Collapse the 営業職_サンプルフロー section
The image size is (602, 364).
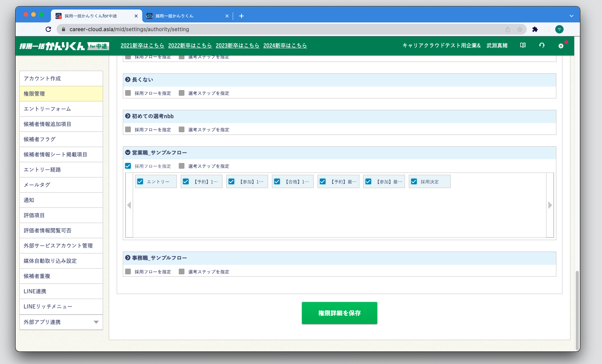(128, 152)
